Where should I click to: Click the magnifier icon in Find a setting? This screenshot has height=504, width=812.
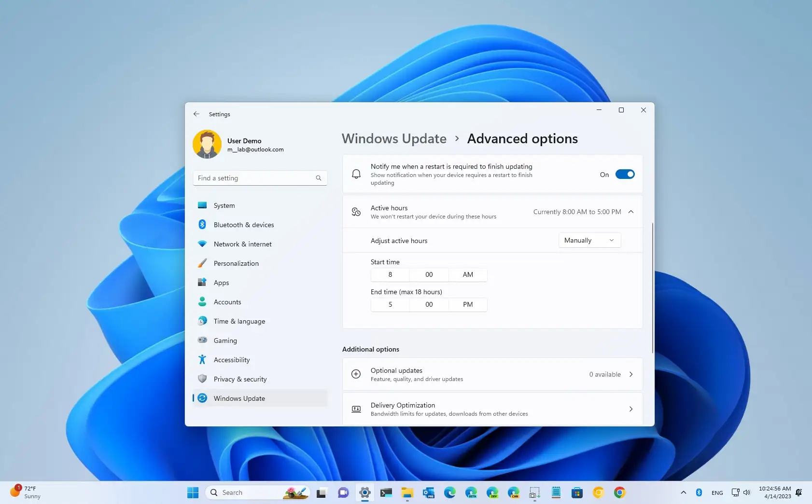click(319, 178)
